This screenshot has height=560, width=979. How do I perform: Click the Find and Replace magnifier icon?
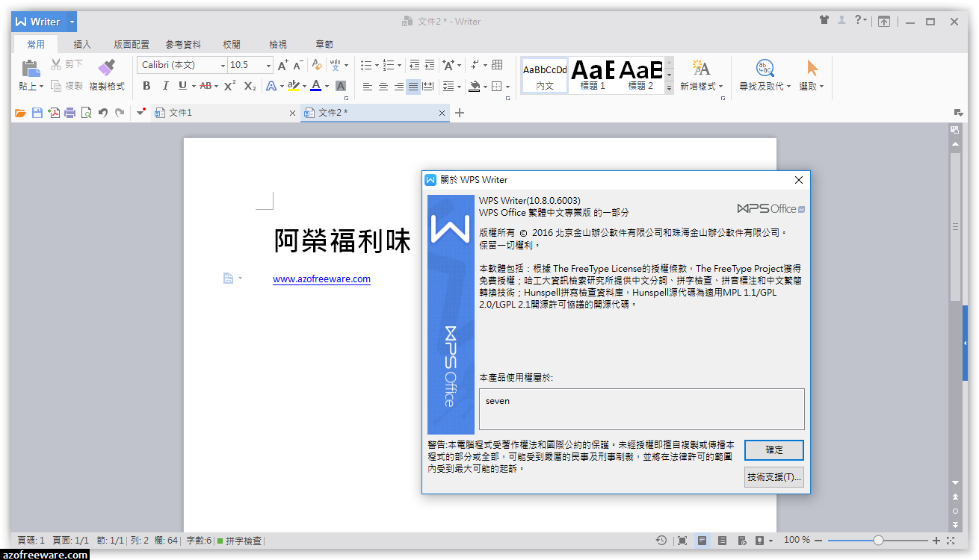click(x=765, y=68)
